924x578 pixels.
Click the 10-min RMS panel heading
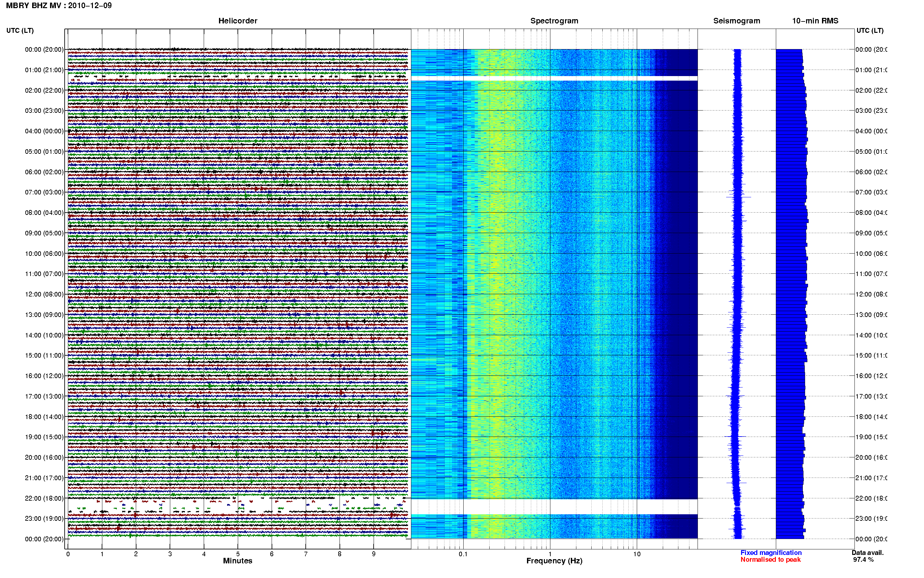(x=815, y=21)
